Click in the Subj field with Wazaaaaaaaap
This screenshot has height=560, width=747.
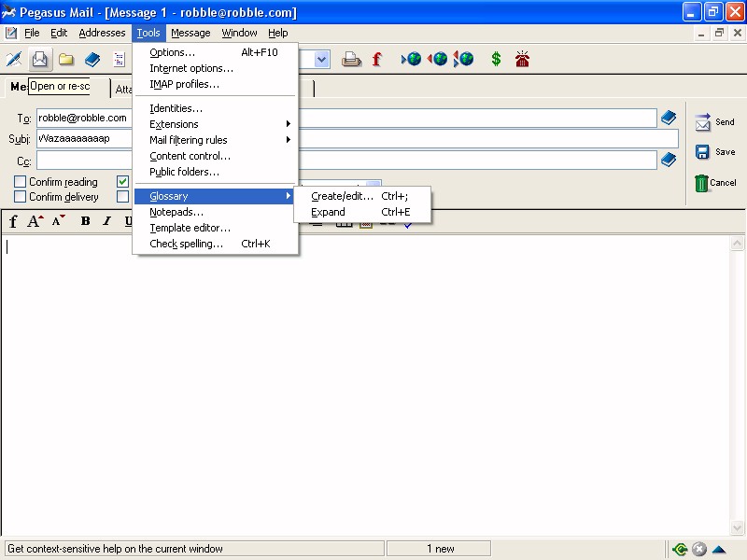358,138
